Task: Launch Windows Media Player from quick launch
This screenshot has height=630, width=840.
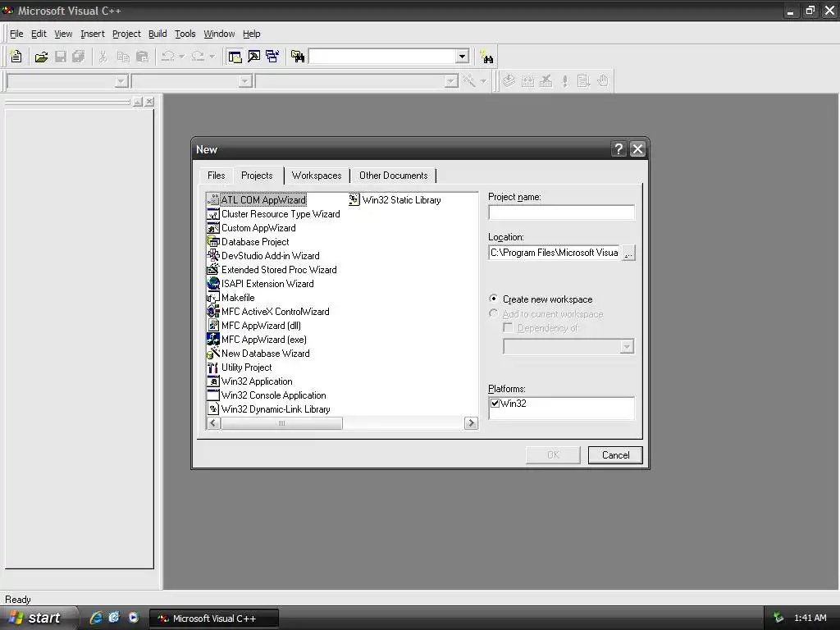Action: point(134,618)
